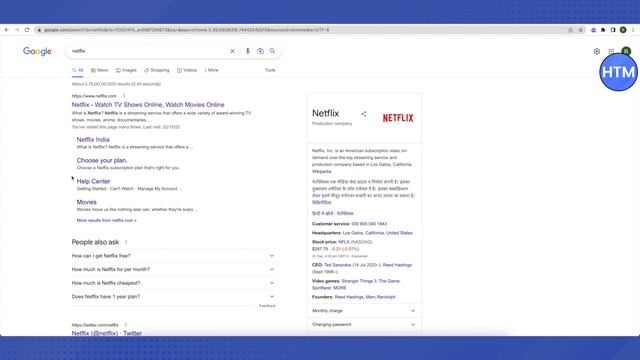Click the Google logo
This screenshot has height=360, width=640.
coord(37,51)
